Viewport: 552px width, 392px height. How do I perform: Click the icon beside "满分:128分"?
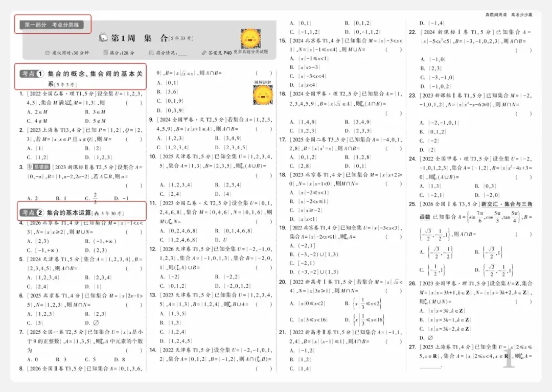coord(106,53)
